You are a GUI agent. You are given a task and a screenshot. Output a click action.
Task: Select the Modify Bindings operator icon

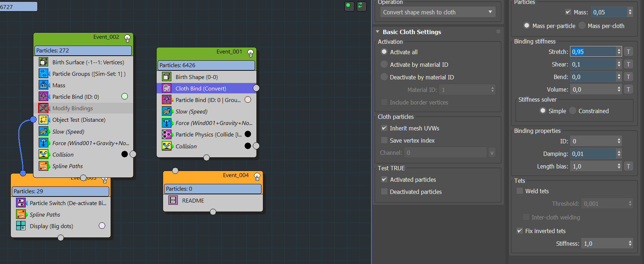pyautogui.click(x=43, y=108)
